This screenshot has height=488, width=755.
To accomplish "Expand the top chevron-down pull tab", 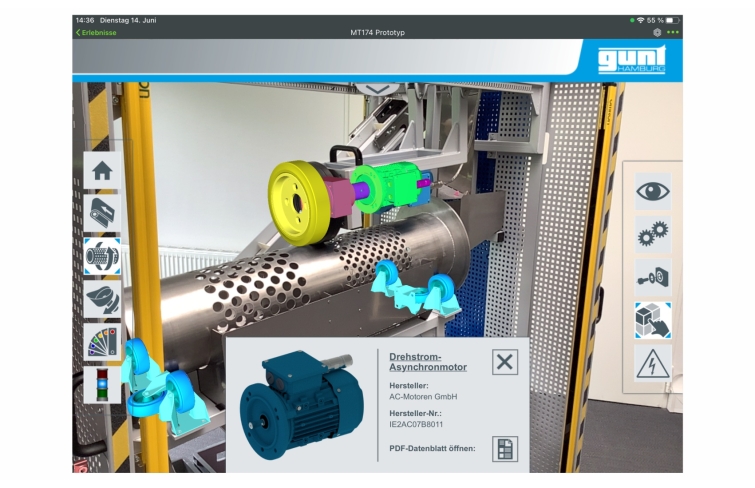I will tap(378, 89).
